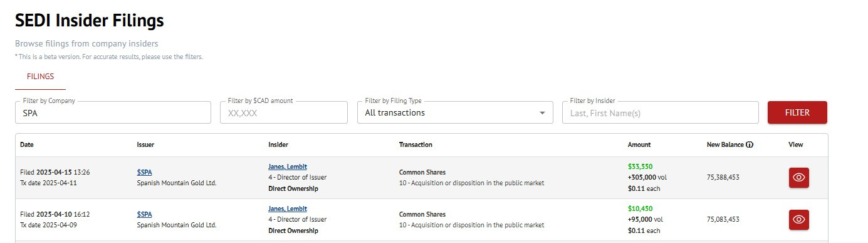The height and width of the screenshot is (243, 868).
Task: Switch to the FILINGS tab
Action: click(40, 77)
